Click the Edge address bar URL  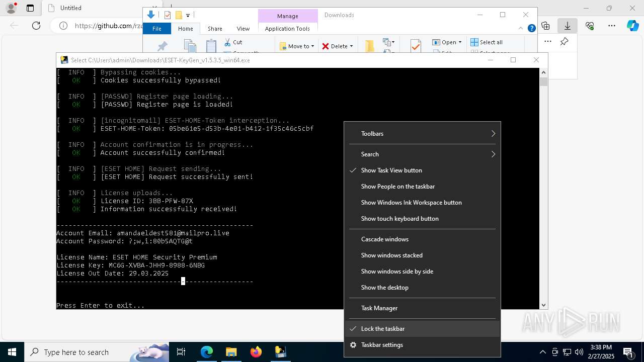[108, 26]
